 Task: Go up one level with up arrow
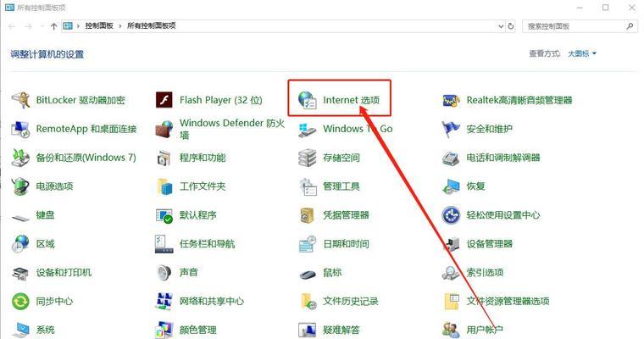pos(53,26)
